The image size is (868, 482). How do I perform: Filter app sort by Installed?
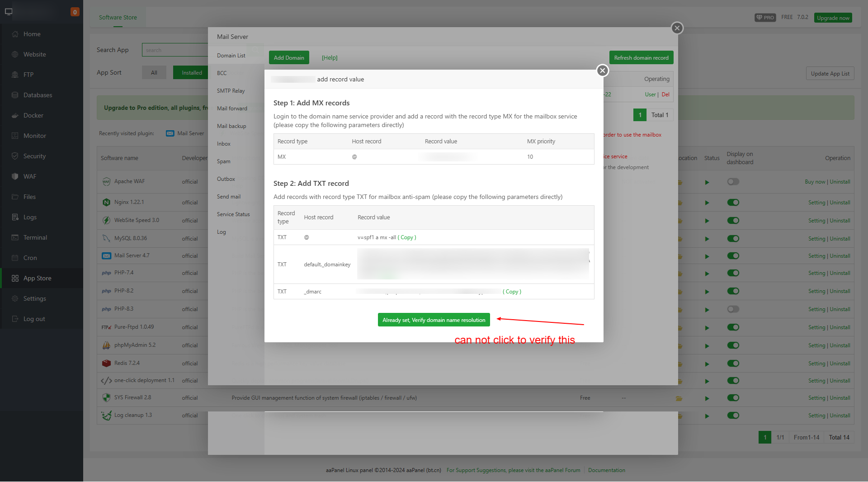[192, 73]
